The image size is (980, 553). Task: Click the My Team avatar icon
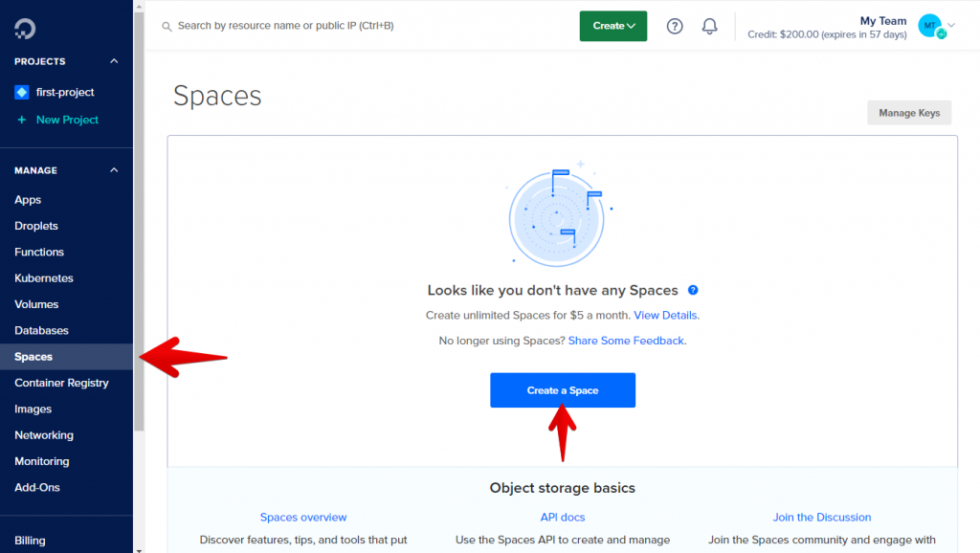[x=929, y=26]
